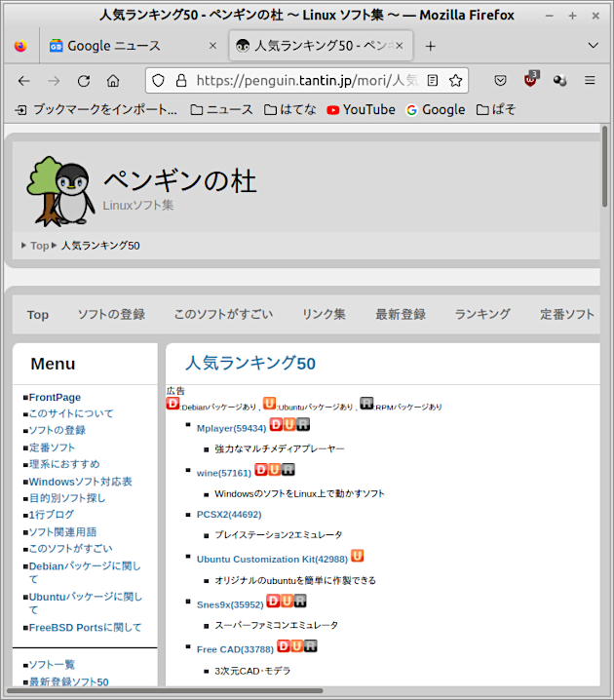Click FrontPage in the Menu sidebar

coord(55,398)
